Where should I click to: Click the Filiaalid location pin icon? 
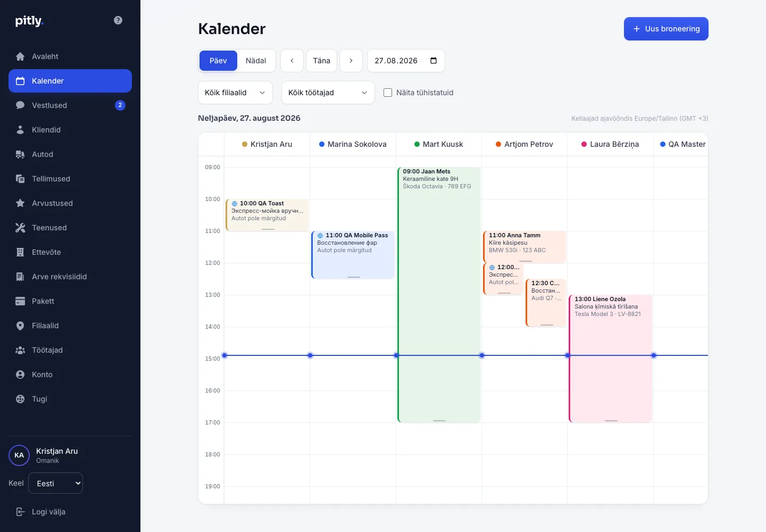(x=20, y=326)
